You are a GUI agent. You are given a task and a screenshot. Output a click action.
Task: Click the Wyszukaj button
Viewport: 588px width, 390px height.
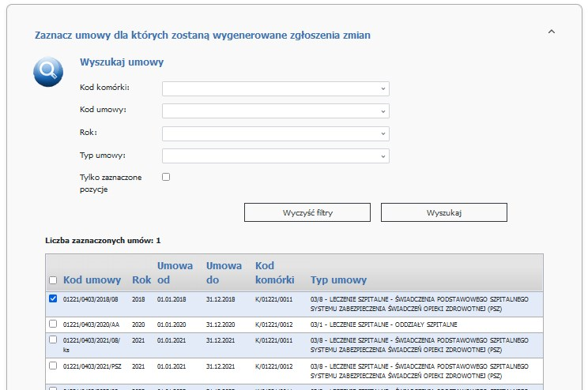[443, 213]
